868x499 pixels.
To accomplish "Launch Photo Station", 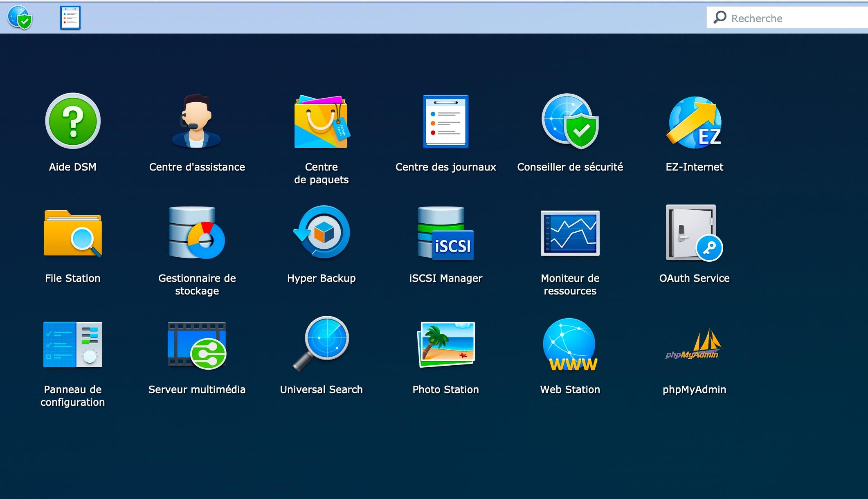I will pyautogui.click(x=445, y=344).
